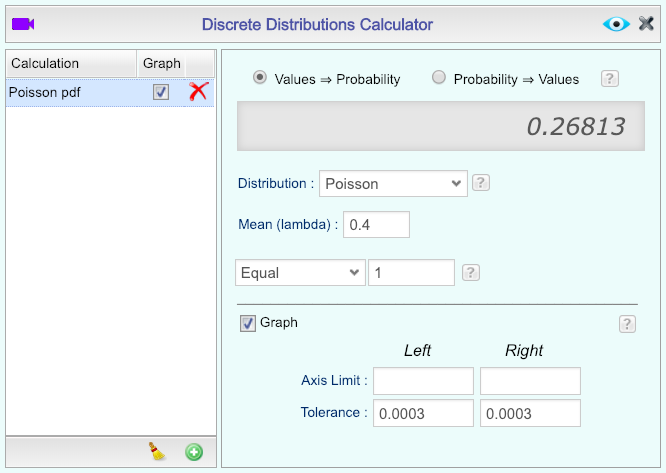Screen dimensions: 666x473
Task: Click the left Axis Limit field
Action: click(423, 381)
